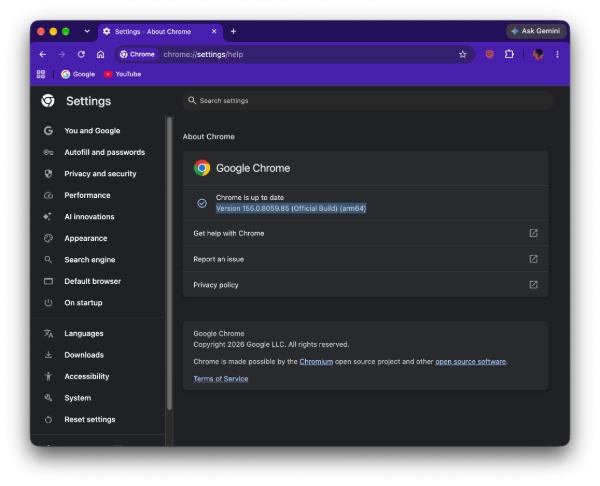Open the Chromium project link

(x=316, y=362)
